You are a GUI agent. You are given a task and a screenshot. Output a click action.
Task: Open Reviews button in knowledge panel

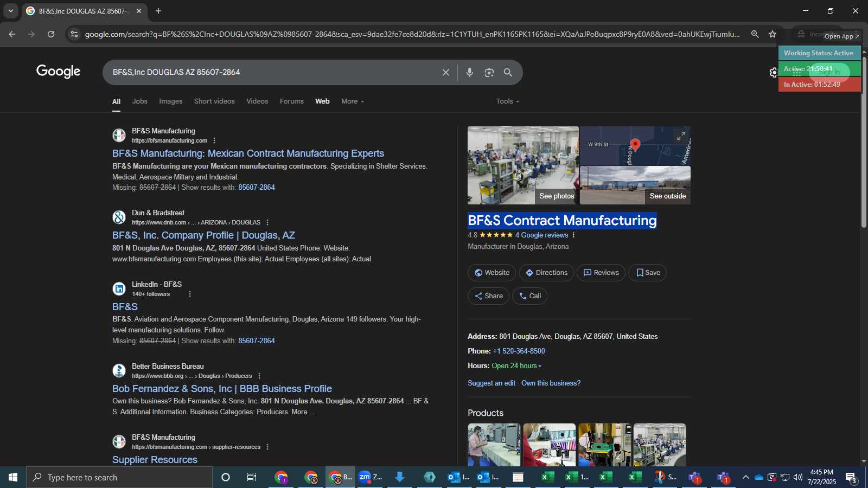[x=601, y=273]
